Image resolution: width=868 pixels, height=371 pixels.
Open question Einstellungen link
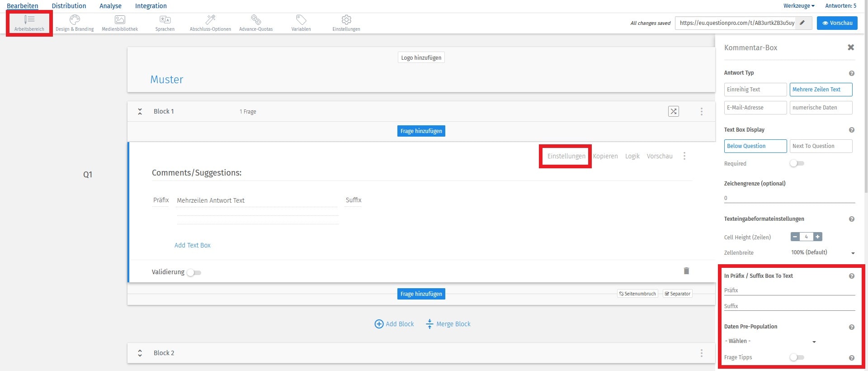click(x=566, y=156)
